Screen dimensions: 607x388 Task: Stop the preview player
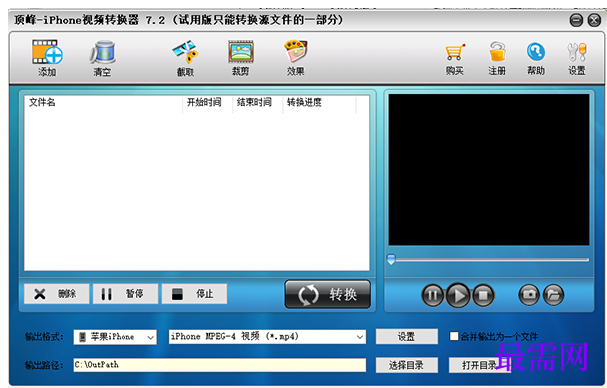point(483,295)
